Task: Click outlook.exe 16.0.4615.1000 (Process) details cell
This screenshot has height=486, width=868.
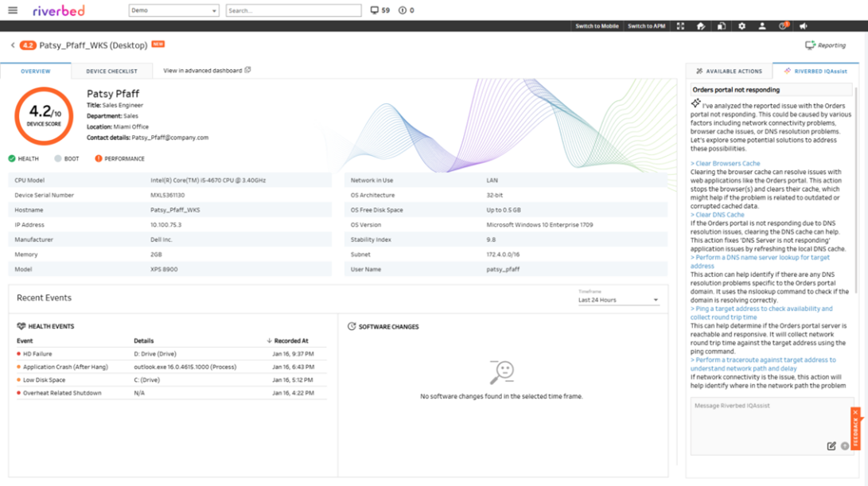Action: (x=185, y=367)
